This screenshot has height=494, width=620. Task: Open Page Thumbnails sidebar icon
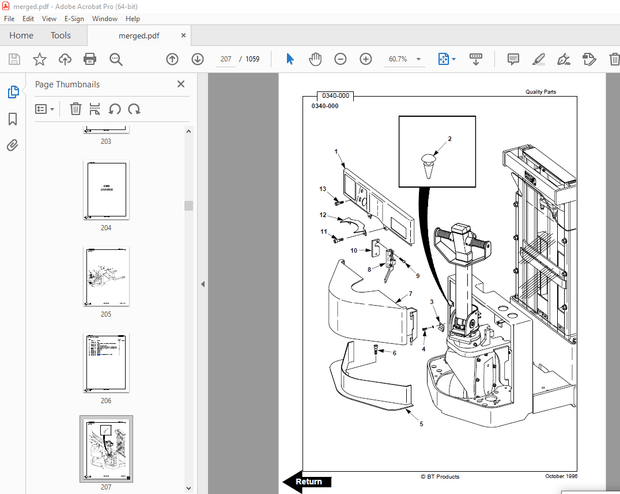click(13, 92)
